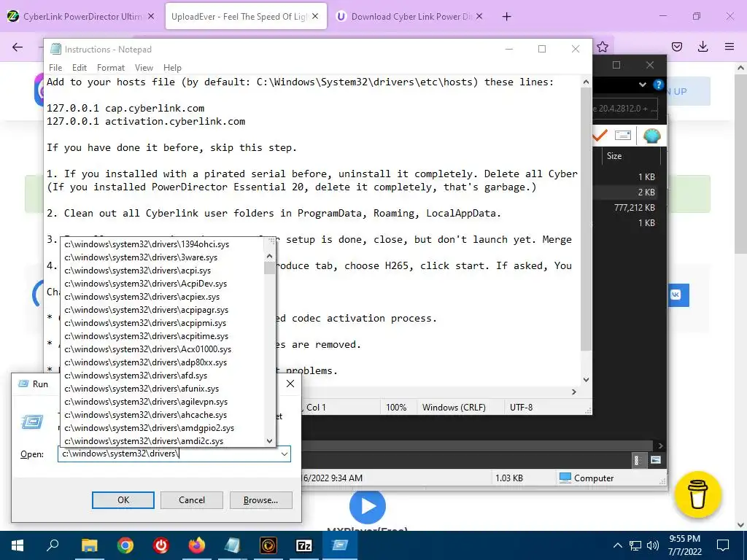The height and width of the screenshot is (560, 747).
Task: Open Notepad Help menu
Action: coord(172,68)
